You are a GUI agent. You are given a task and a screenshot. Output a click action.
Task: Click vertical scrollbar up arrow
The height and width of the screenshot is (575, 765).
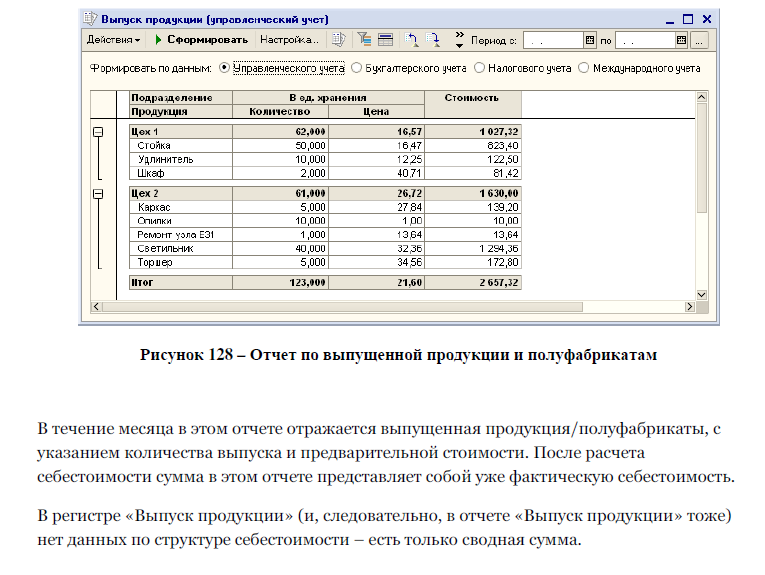click(x=702, y=97)
